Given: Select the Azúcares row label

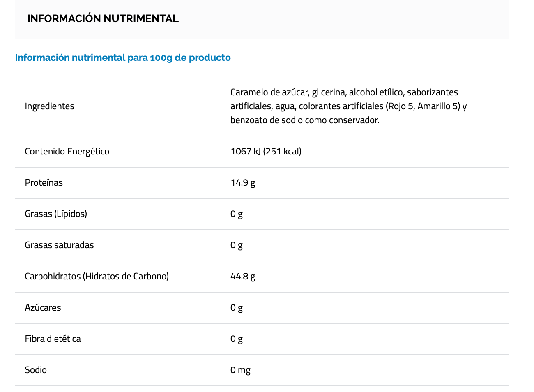Looking at the screenshot, I should pyautogui.click(x=43, y=307).
